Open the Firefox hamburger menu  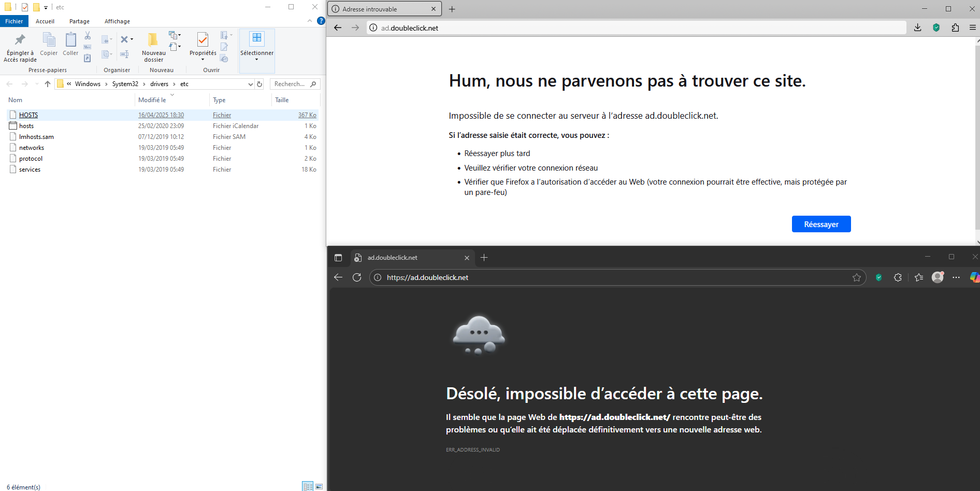[x=973, y=28]
